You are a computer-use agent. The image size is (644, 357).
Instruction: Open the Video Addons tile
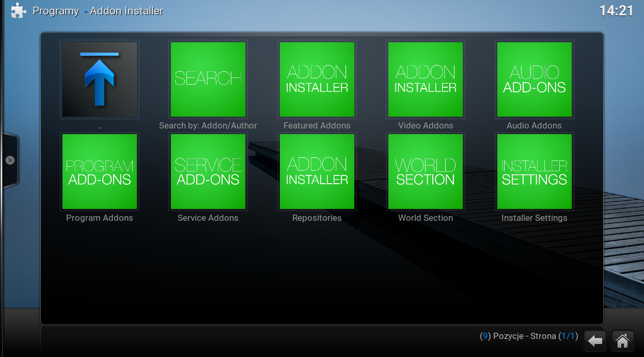click(x=426, y=79)
